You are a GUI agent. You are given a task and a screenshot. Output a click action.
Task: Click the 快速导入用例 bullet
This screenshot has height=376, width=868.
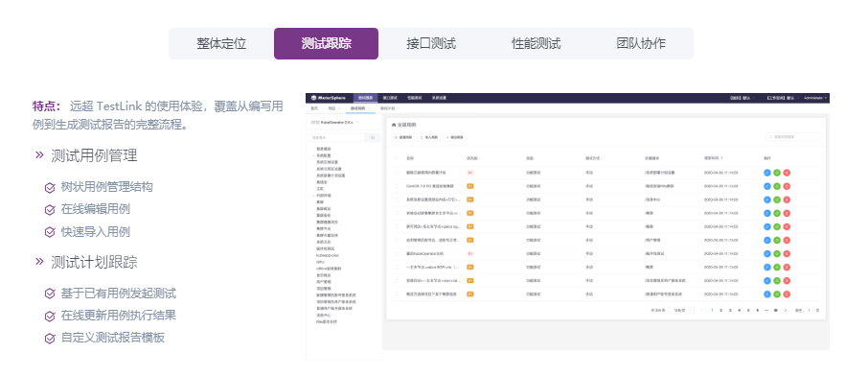tap(96, 232)
